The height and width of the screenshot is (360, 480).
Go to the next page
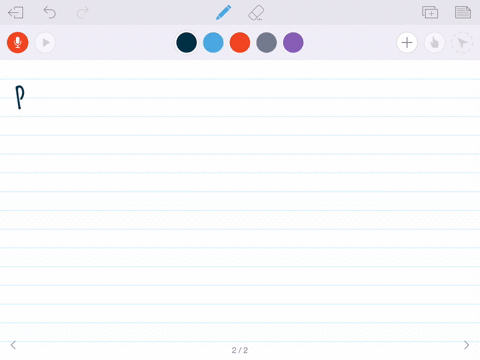pos(466,345)
